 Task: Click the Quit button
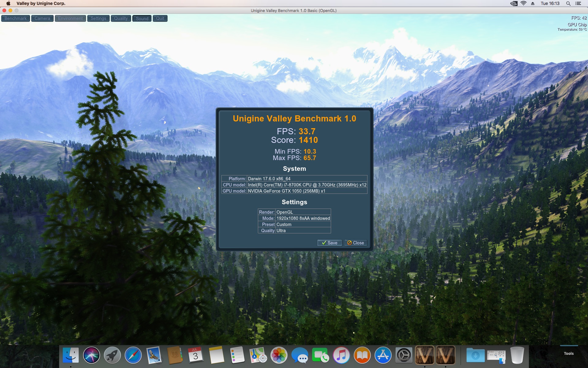[160, 18]
